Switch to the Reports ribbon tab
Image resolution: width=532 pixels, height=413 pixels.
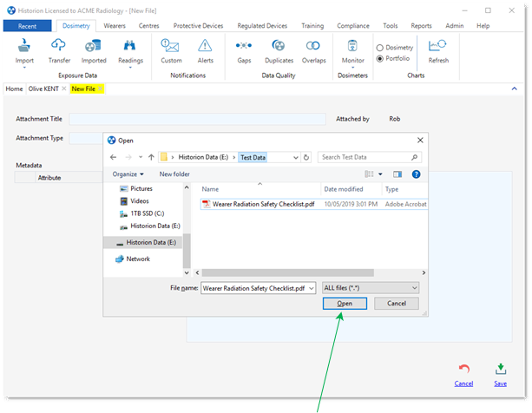coord(421,26)
